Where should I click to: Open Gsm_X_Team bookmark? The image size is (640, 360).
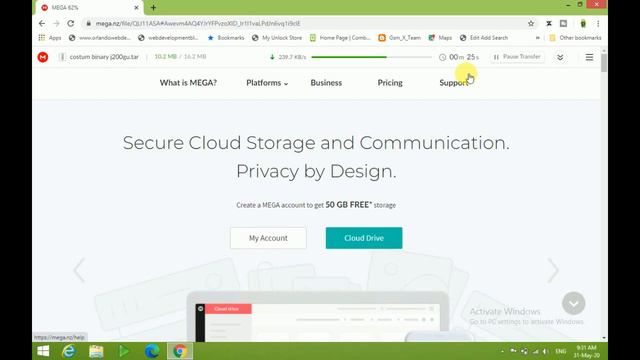point(399,38)
